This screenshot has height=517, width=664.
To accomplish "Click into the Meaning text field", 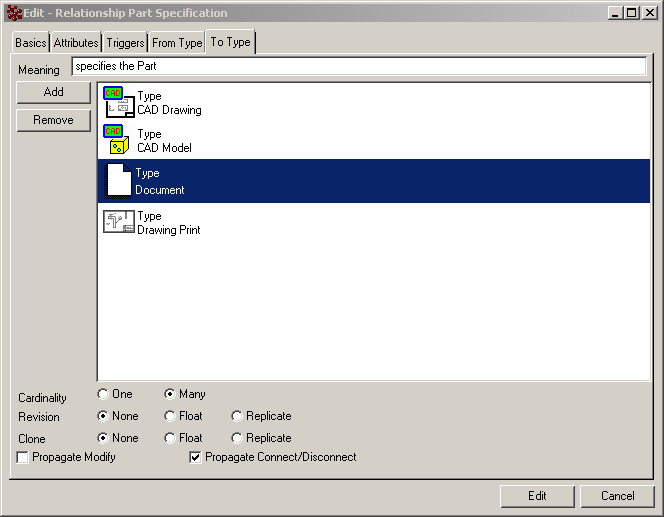I will pos(359,66).
